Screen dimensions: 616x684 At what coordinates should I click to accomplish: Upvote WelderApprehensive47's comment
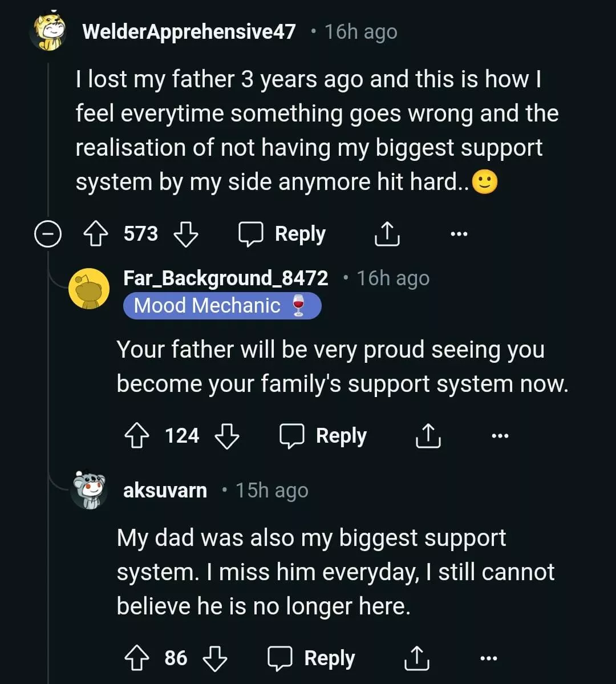96,234
